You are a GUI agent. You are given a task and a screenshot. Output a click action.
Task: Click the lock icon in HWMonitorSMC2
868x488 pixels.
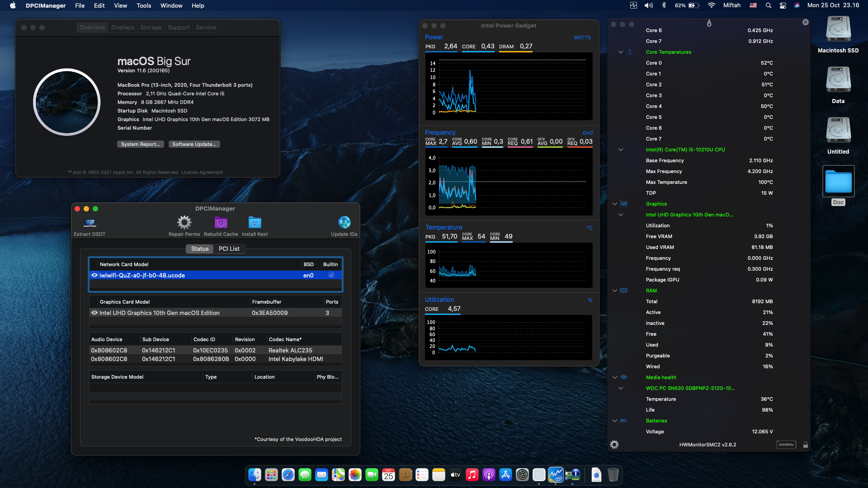pyautogui.click(x=805, y=445)
